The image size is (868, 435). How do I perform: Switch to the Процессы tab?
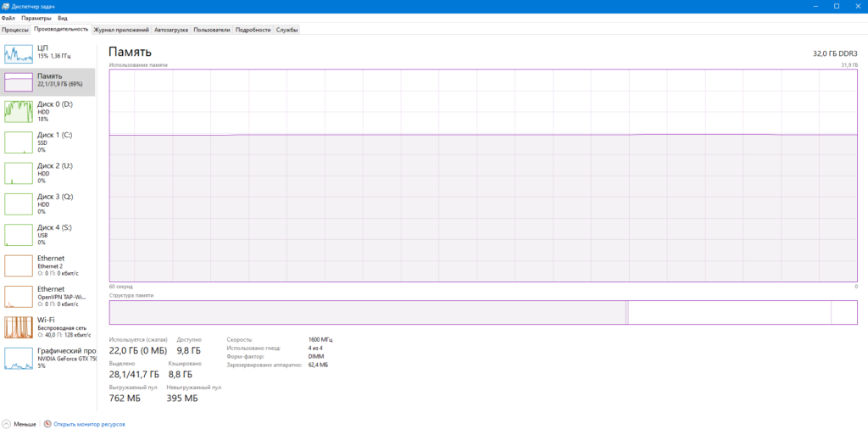click(15, 30)
